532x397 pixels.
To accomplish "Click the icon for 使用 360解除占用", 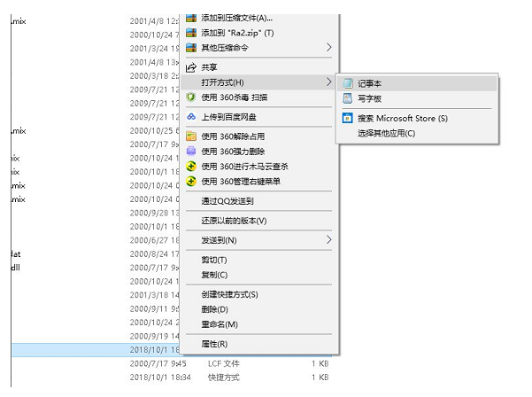I will pyautogui.click(x=191, y=136).
